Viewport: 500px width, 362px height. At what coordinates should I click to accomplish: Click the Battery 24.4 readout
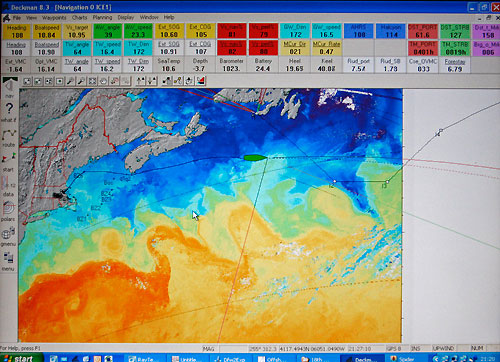263,65
